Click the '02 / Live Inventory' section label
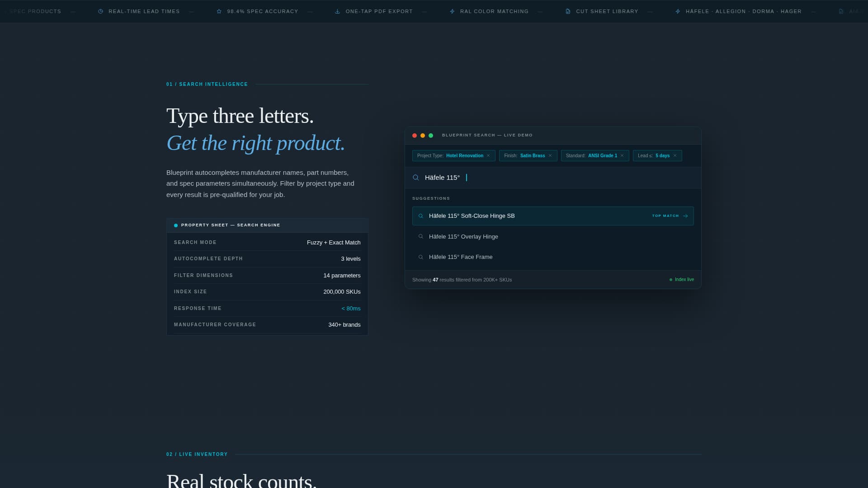The height and width of the screenshot is (488, 868). (197, 455)
